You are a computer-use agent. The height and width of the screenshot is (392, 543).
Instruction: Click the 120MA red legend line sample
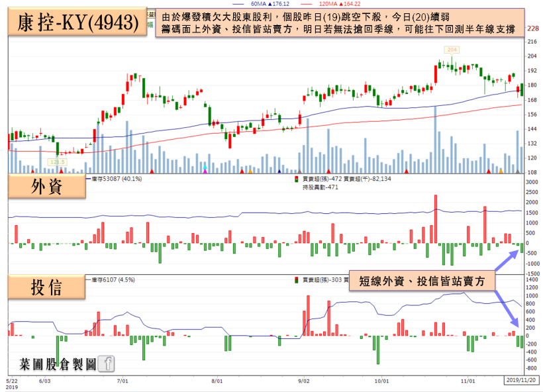(x=307, y=4)
